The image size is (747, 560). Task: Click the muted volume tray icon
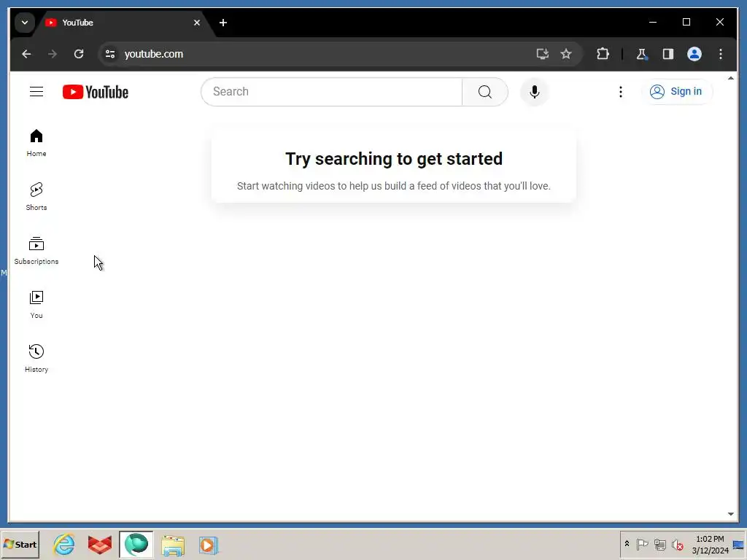677,545
